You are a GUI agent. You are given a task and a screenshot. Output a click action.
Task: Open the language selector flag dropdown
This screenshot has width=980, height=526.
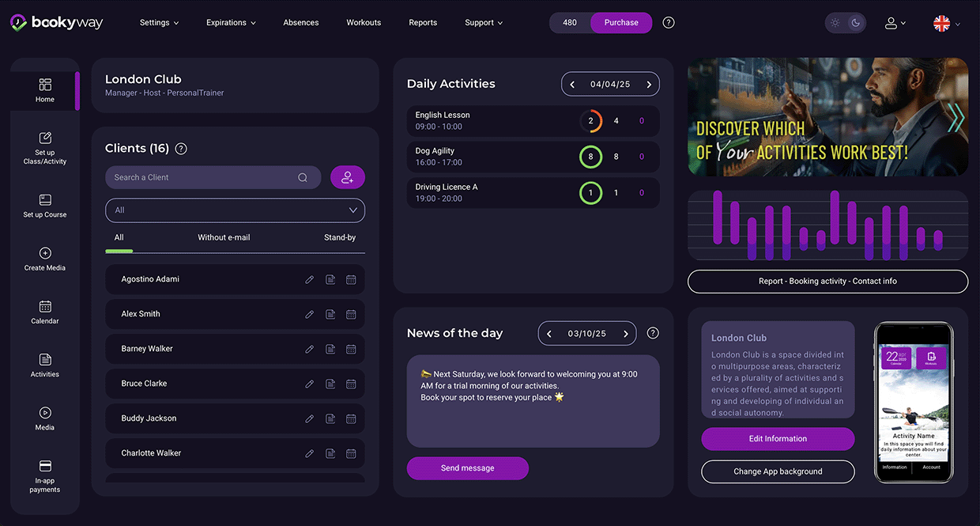[947, 24]
